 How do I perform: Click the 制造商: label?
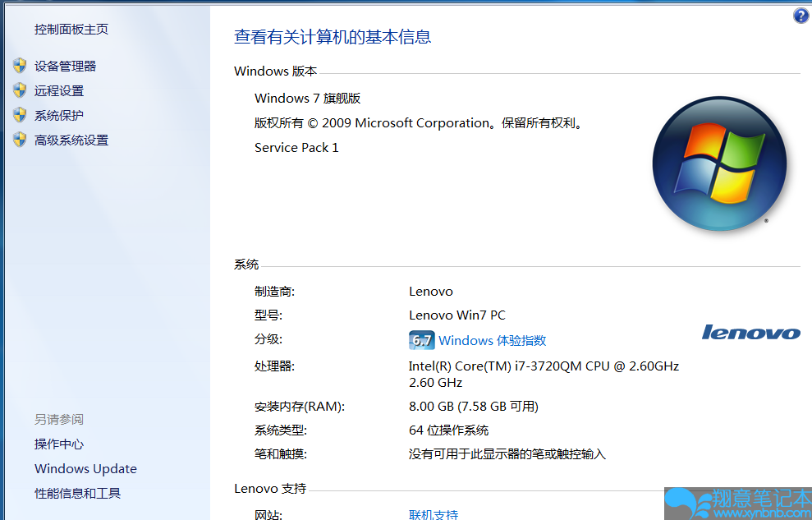pos(274,292)
